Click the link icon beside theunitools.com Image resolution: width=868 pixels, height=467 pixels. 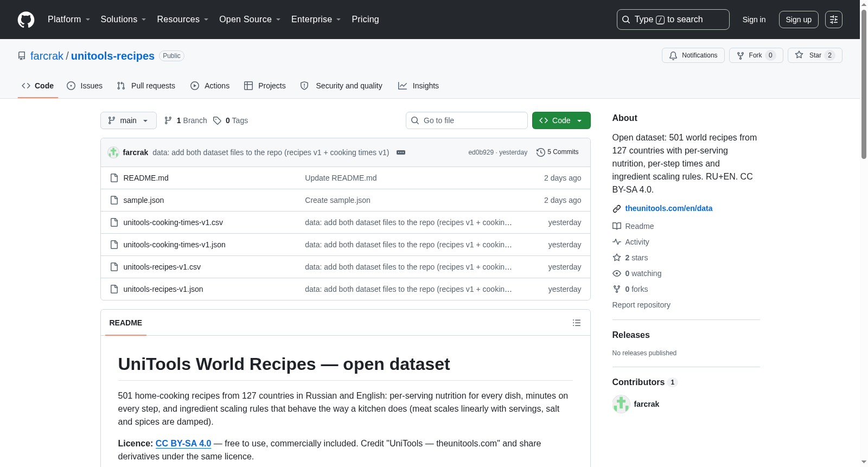click(617, 209)
